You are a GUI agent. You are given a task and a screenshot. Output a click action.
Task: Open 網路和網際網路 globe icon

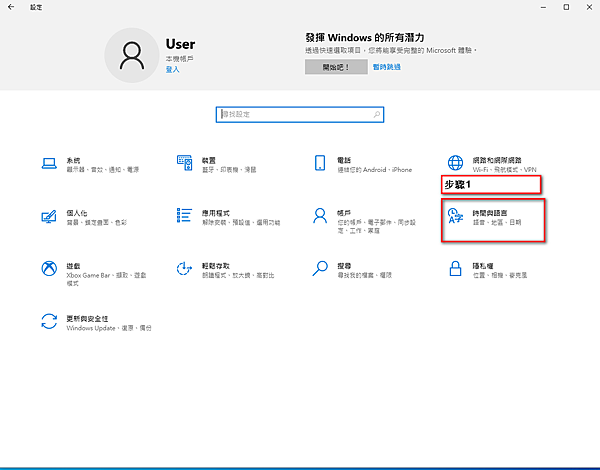point(455,163)
